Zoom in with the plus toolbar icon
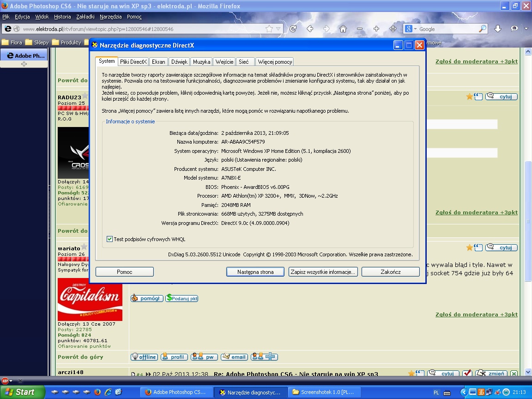 (376, 29)
